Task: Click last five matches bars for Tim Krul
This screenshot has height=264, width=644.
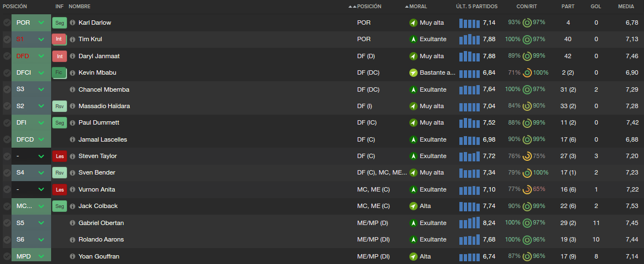Action: click(469, 40)
